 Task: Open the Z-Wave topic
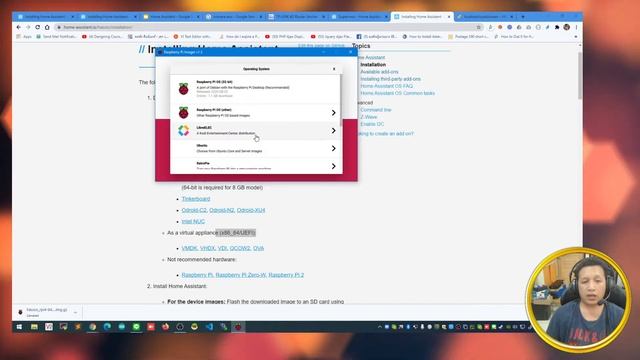pyautogui.click(x=369, y=117)
